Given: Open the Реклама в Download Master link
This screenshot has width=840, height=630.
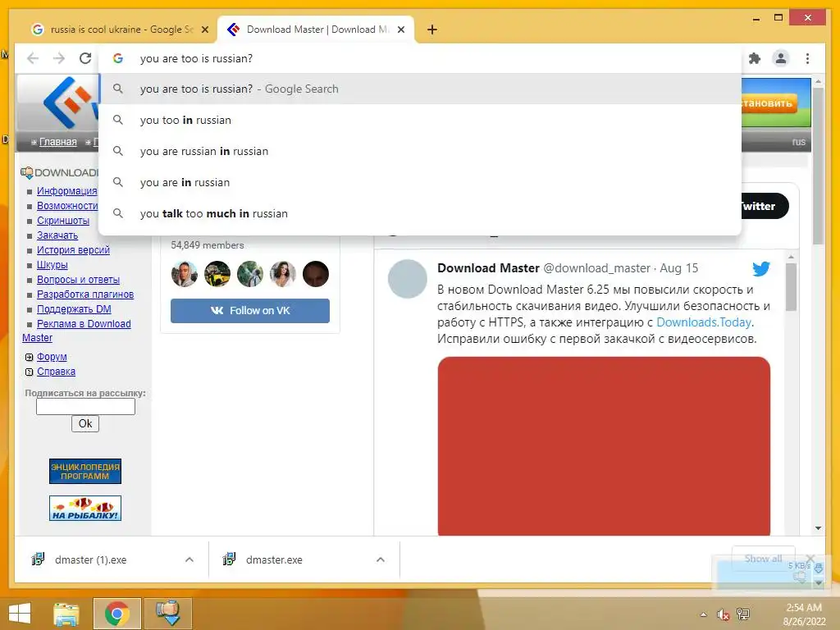Looking at the screenshot, I should click(84, 324).
